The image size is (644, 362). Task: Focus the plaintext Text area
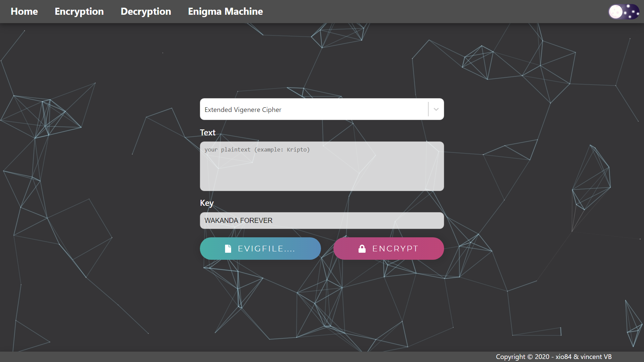pyautogui.click(x=322, y=171)
